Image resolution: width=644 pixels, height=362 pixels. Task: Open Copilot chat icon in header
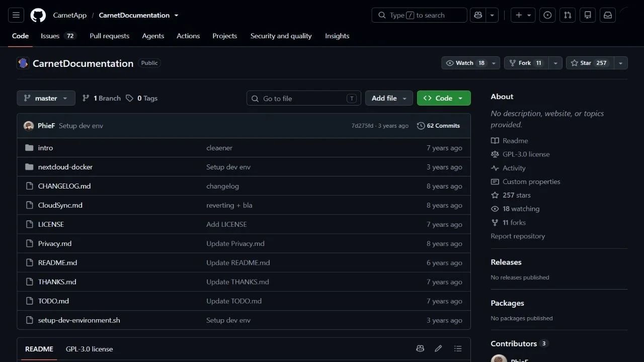pyautogui.click(x=478, y=15)
